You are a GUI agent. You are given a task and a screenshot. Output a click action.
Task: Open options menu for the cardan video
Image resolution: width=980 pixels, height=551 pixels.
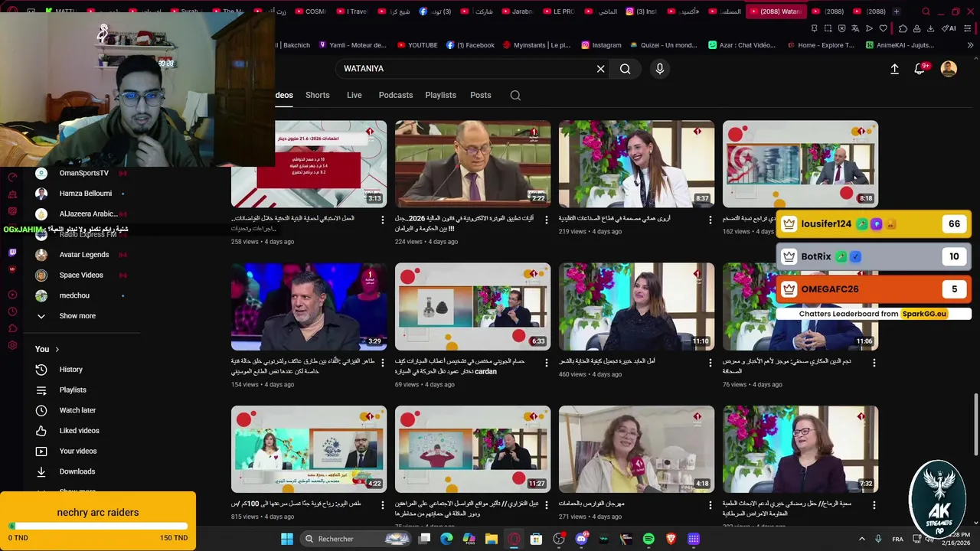(547, 362)
